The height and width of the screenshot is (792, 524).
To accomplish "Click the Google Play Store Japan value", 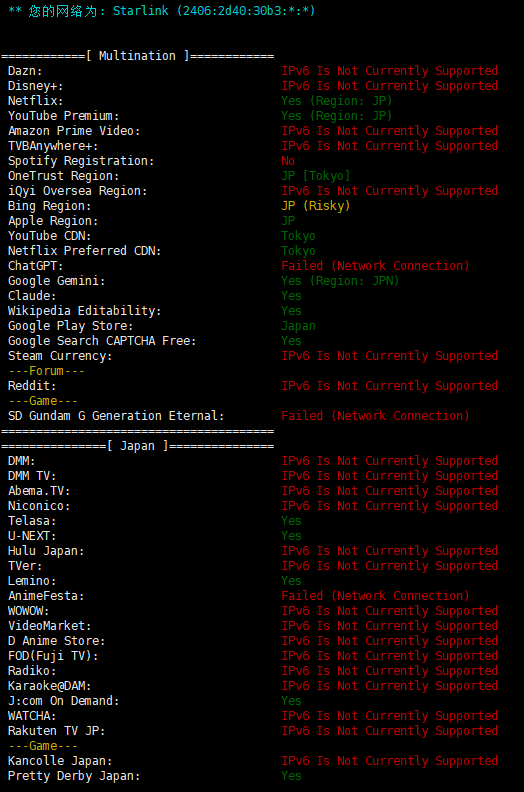I will tap(298, 326).
